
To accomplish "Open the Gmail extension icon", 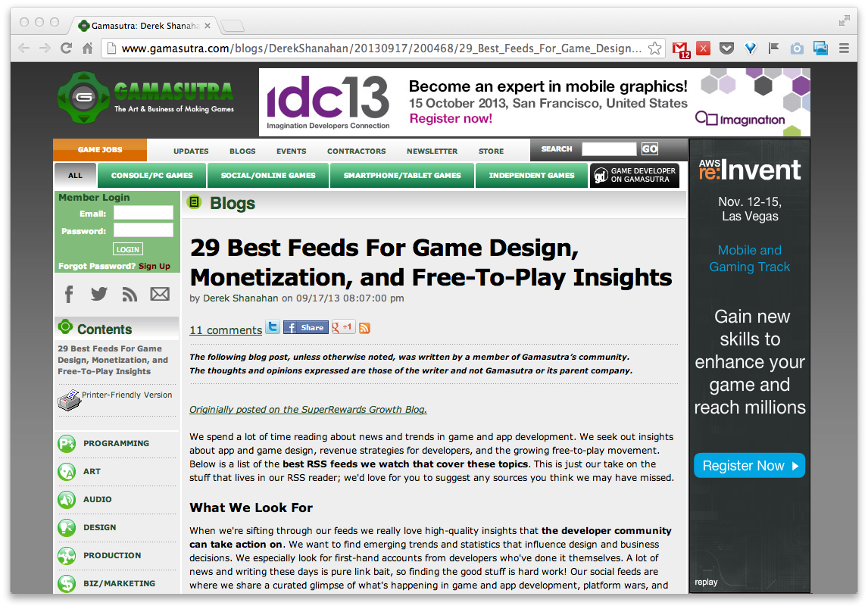I will [681, 49].
